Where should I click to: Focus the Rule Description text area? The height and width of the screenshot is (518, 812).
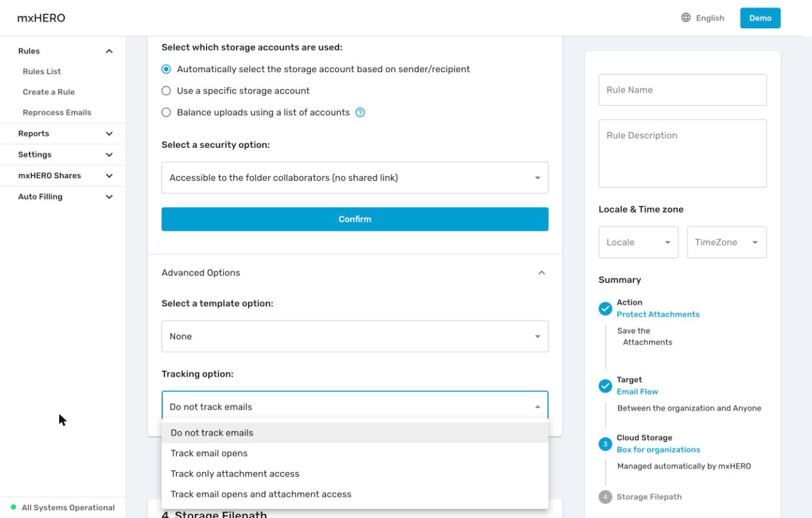coord(682,154)
